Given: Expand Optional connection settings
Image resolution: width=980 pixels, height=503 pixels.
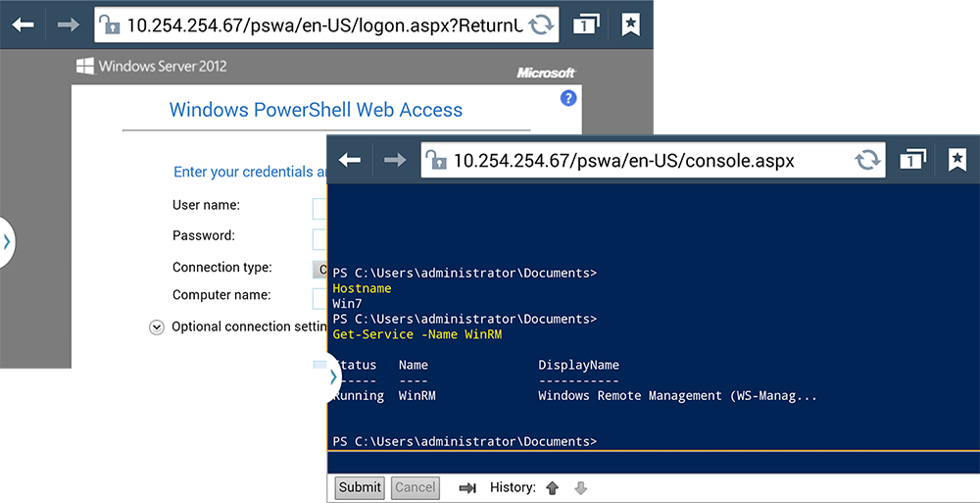Looking at the screenshot, I should 156,327.
